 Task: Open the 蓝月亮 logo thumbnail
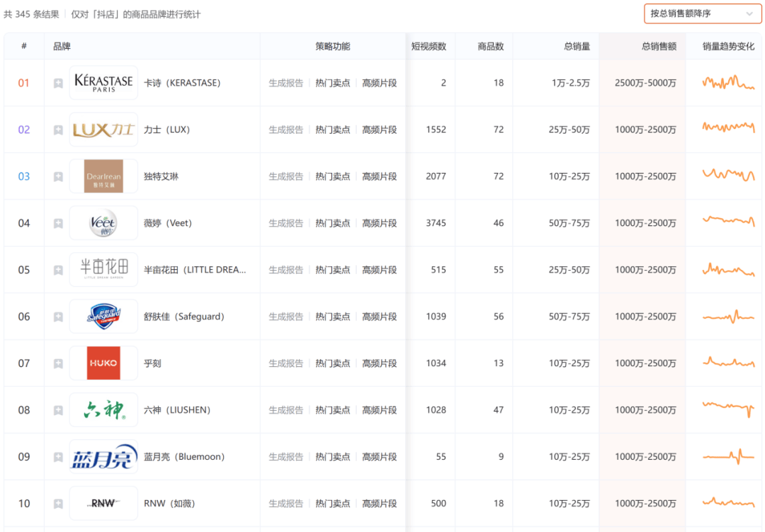(x=103, y=457)
